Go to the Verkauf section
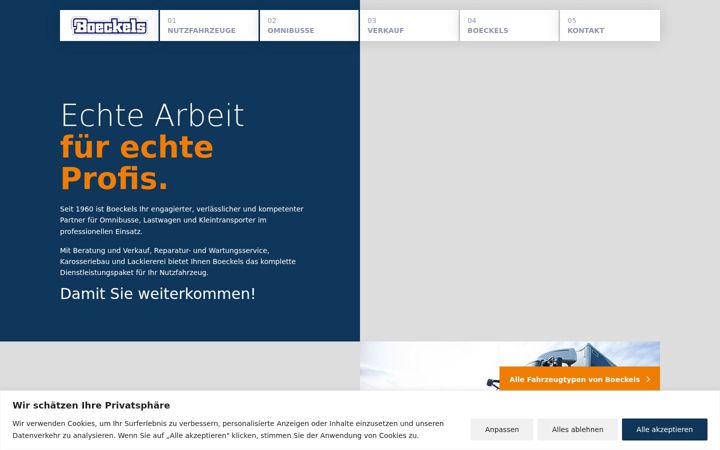This screenshot has height=450, width=720. pos(409,26)
